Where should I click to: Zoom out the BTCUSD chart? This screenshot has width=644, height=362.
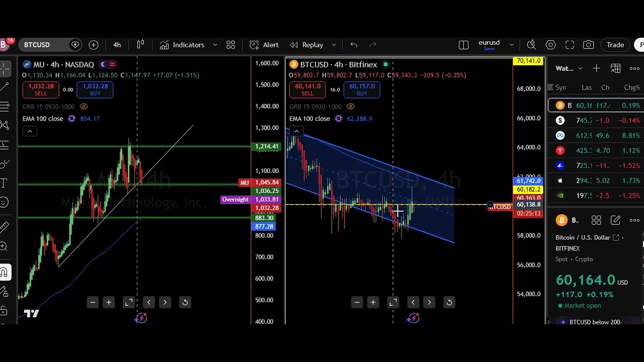click(x=357, y=302)
